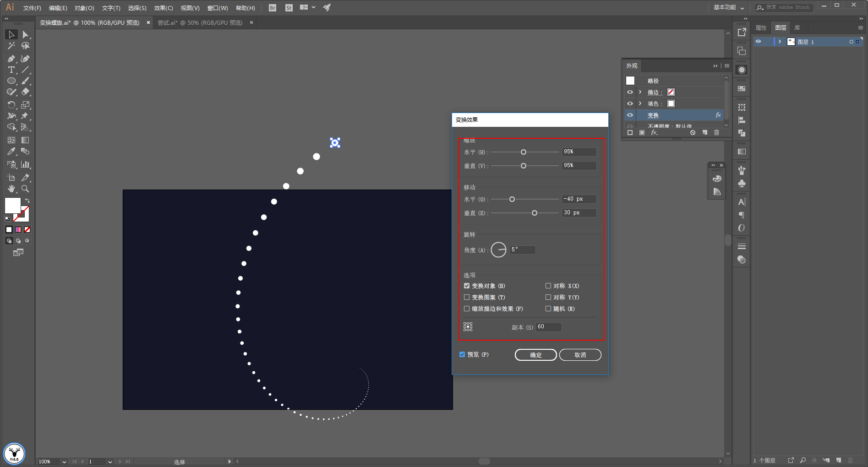Click the rotation angle input field
This screenshot has width=868, height=467.
coord(523,250)
